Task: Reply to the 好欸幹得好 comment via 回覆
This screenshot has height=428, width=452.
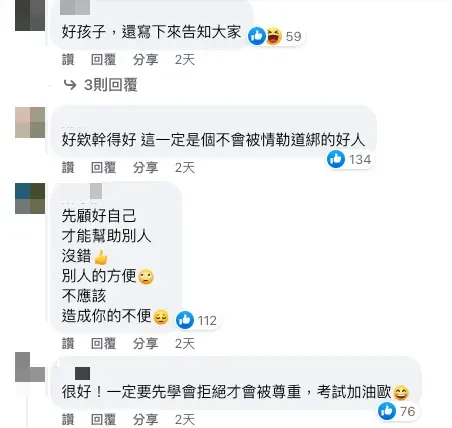Action: pyautogui.click(x=104, y=168)
